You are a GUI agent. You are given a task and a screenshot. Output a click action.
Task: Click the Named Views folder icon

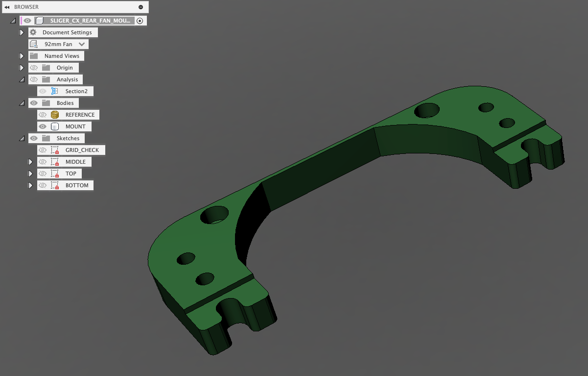33,56
